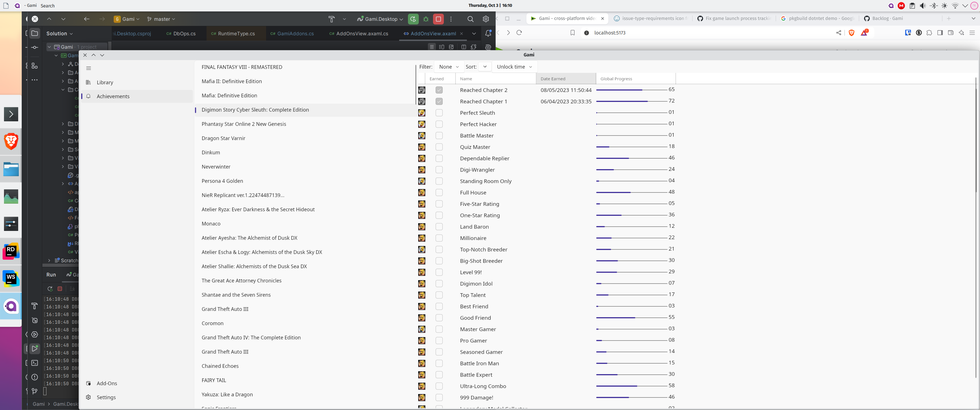The height and width of the screenshot is (410, 980).
Task: Open WebStorm from the dock
Action: (x=11, y=278)
